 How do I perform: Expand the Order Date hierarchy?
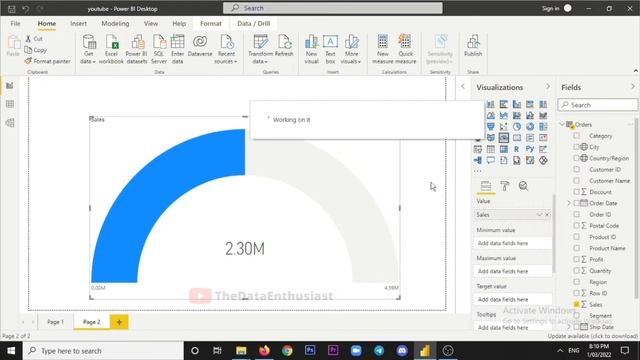click(x=569, y=203)
